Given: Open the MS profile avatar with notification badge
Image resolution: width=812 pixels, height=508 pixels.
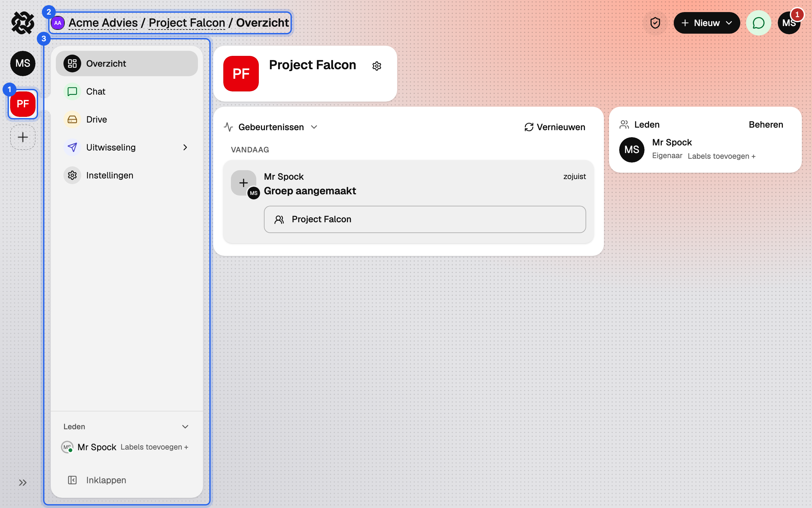Looking at the screenshot, I should [789, 23].
